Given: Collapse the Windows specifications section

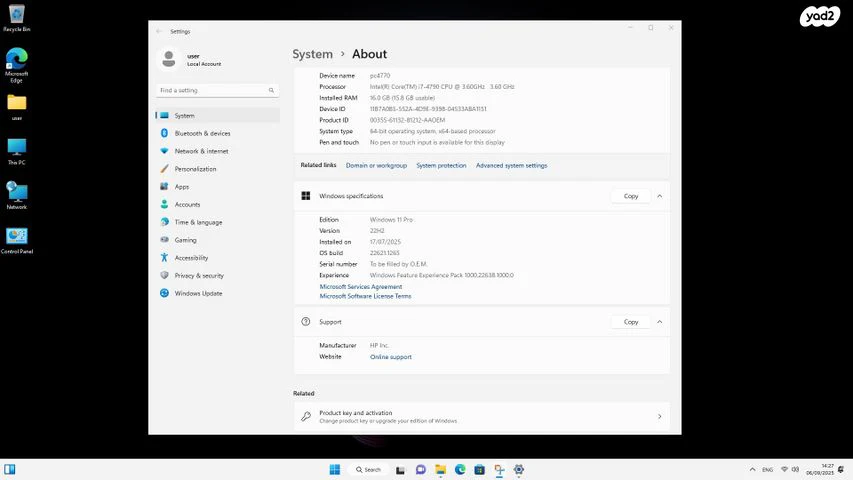Looking at the screenshot, I should click(x=659, y=196).
